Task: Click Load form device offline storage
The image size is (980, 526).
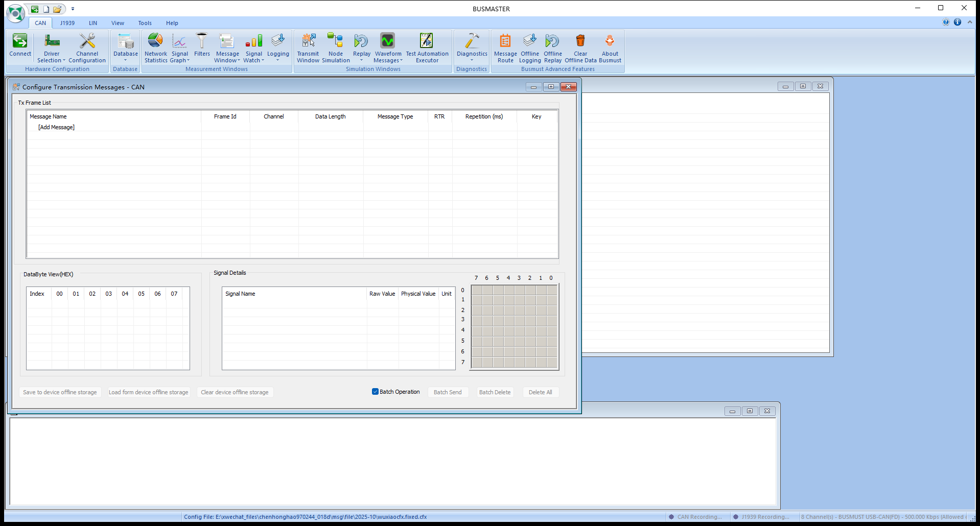Action: coord(148,392)
